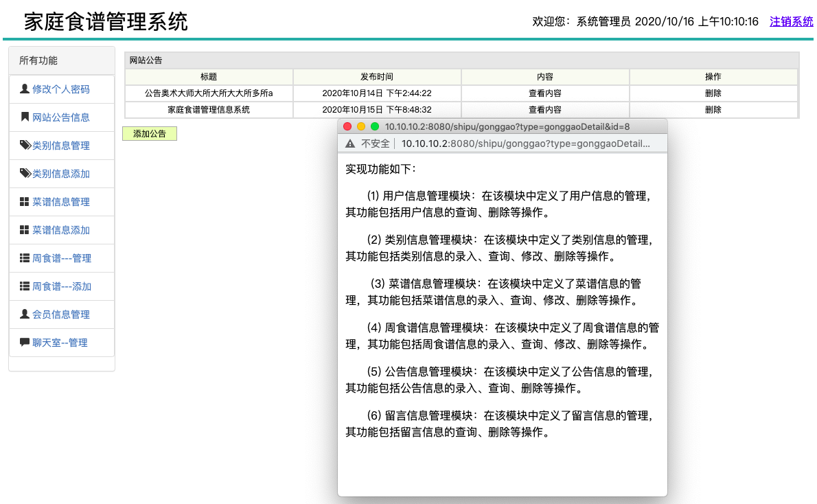Open 聊天室--管理 page
This screenshot has width=817, height=504.
(60, 343)
